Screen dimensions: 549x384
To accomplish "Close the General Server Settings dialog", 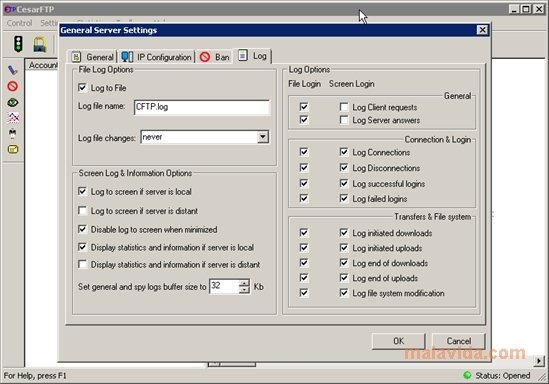I will tap(482, 30).
